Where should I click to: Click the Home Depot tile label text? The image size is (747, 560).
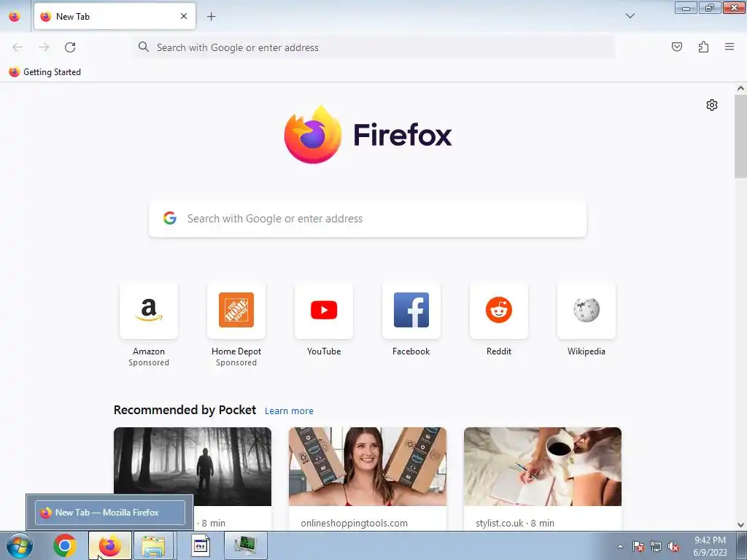[236, 351]
